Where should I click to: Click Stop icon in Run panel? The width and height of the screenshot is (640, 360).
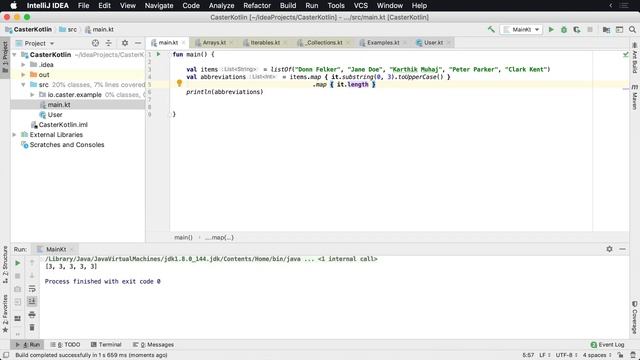(x=18, y=276)
